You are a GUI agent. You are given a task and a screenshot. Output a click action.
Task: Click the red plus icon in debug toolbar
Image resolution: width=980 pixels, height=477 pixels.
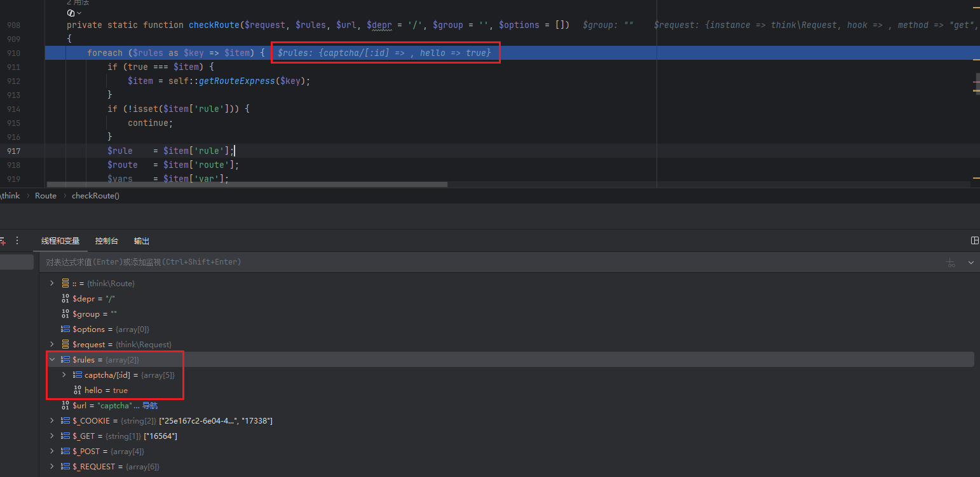pyautogui.click(x=3, y=242)
